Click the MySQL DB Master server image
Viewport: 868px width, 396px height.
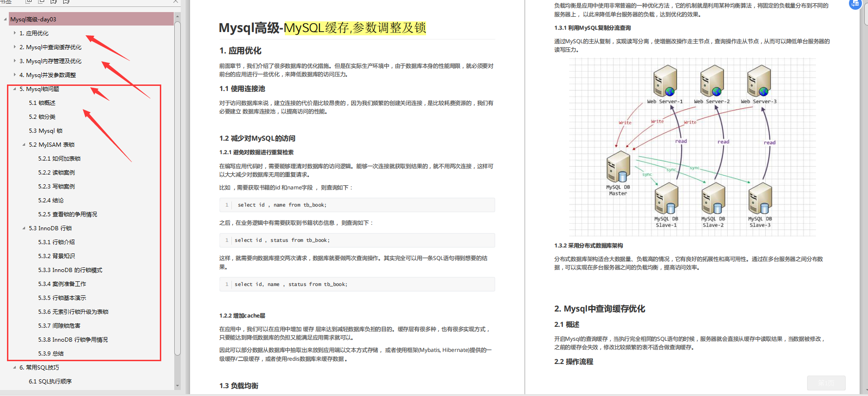click(x=618, y=166)
